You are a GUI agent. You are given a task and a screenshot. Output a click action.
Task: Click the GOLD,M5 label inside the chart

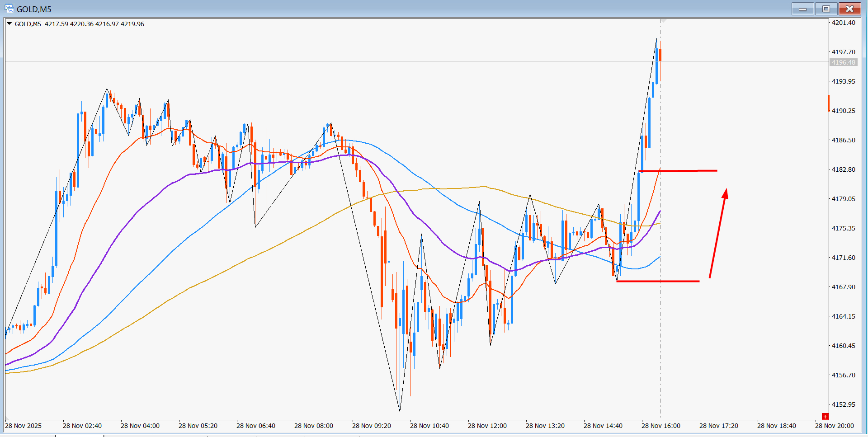tap(28, 24)
